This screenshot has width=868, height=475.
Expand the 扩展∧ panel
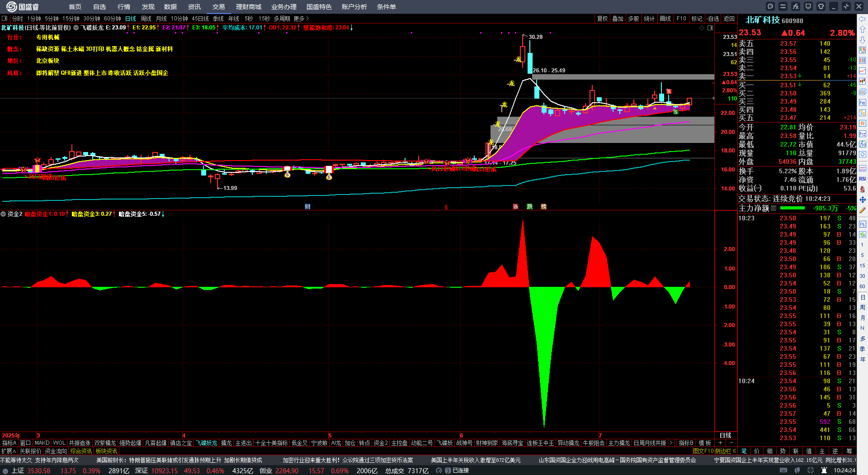click(x=9, y=451)
